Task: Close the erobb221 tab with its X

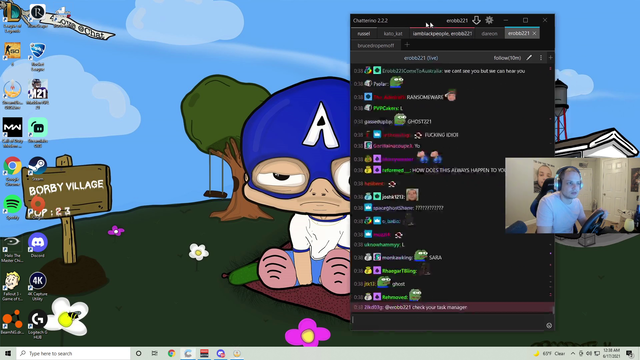Action: tap(534, 33)
